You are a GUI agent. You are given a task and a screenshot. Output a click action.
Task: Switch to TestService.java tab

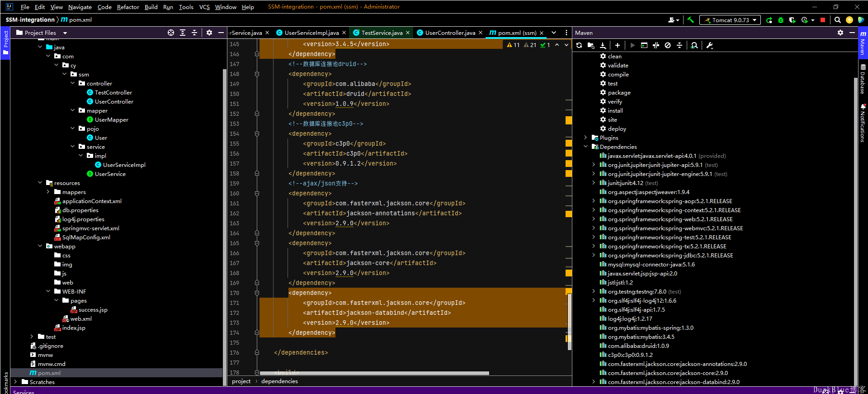tap(382, 33)
